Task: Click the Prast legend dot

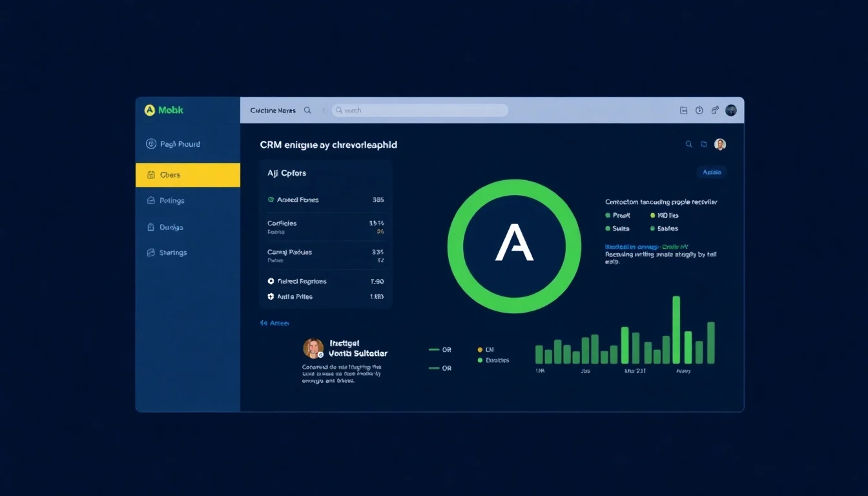Action: [608, 216]
